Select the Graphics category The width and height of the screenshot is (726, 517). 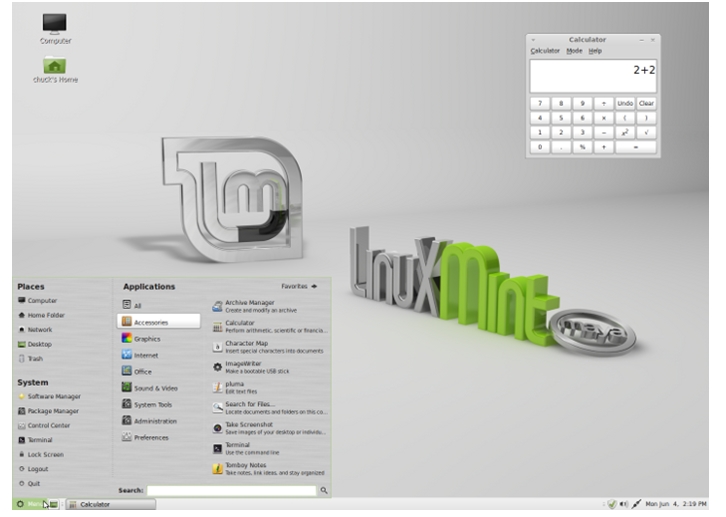[159, 338]
